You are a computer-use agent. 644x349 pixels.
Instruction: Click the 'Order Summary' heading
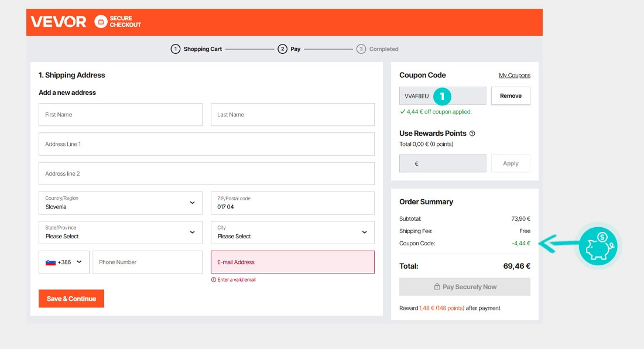[426, 201]
